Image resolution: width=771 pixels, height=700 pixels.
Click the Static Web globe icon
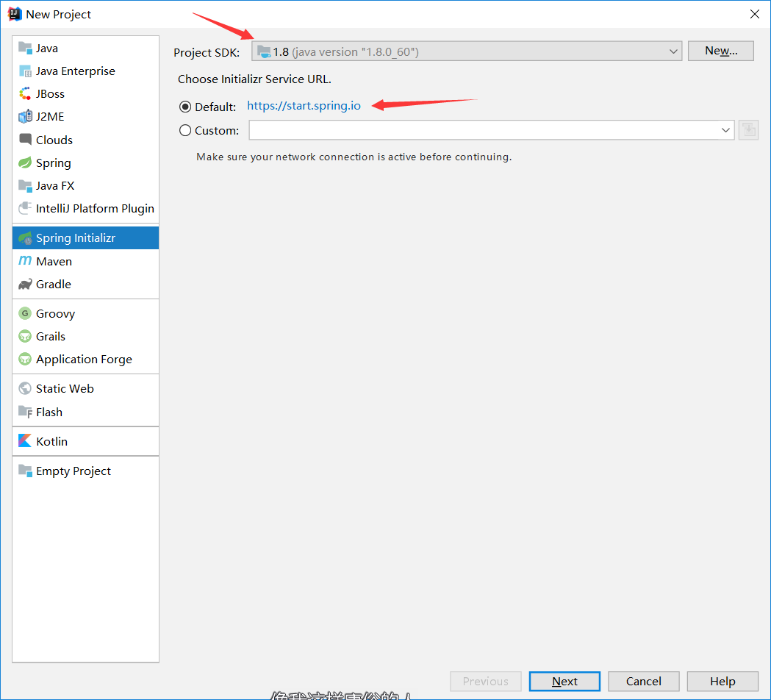(25, 389)
